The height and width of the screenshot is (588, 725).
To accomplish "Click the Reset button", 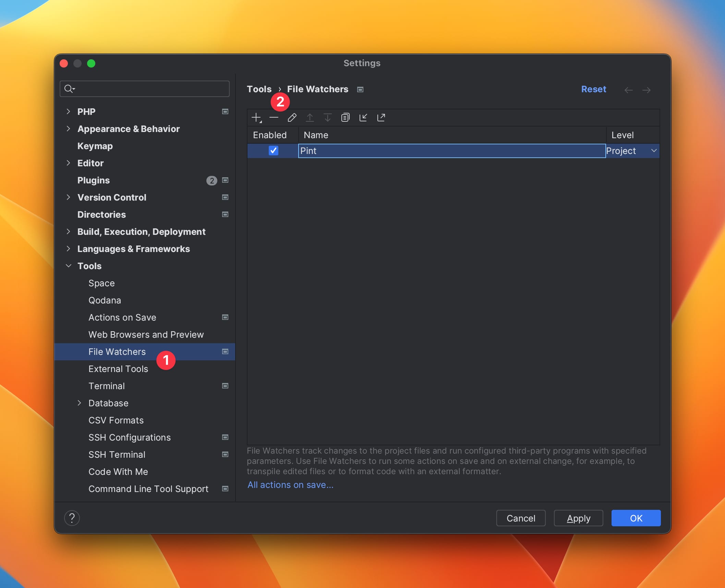I will tap(594, 89).
